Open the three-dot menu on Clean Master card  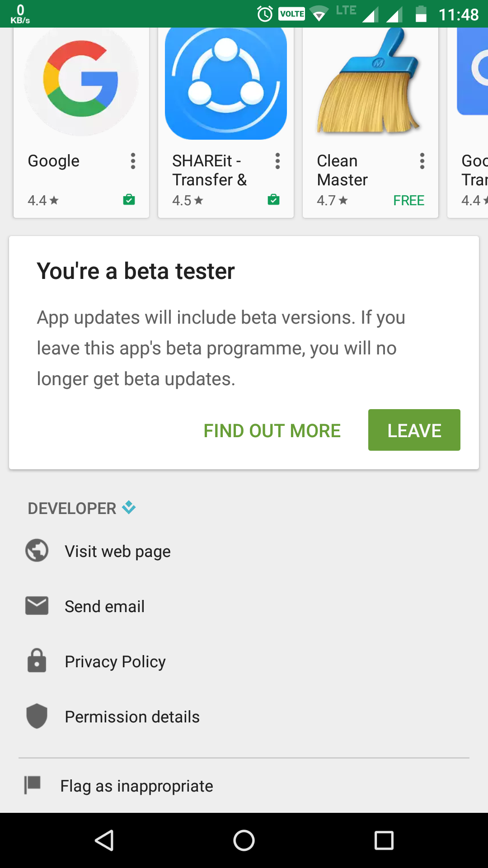coord(422,161)
